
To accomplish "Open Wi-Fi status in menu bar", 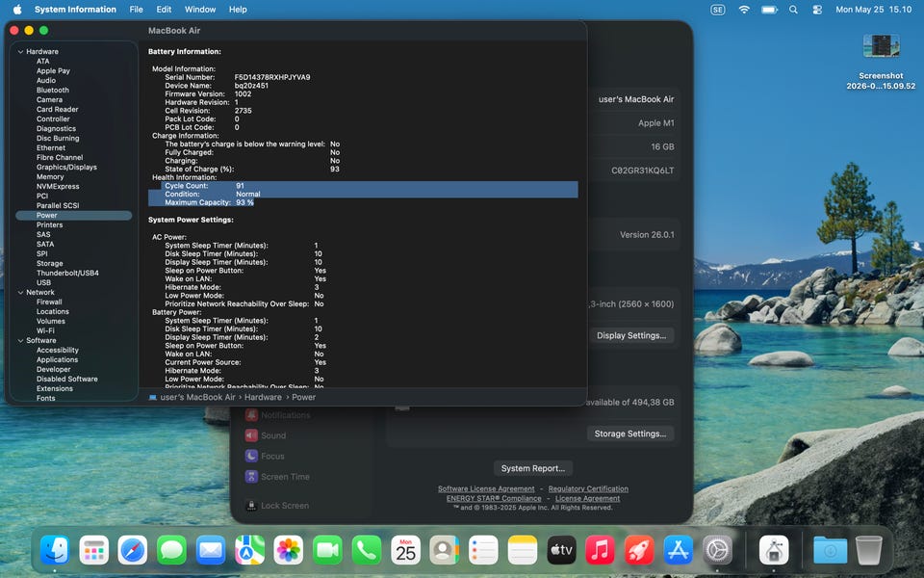I will pyautogui.click(x=744, y=10).
